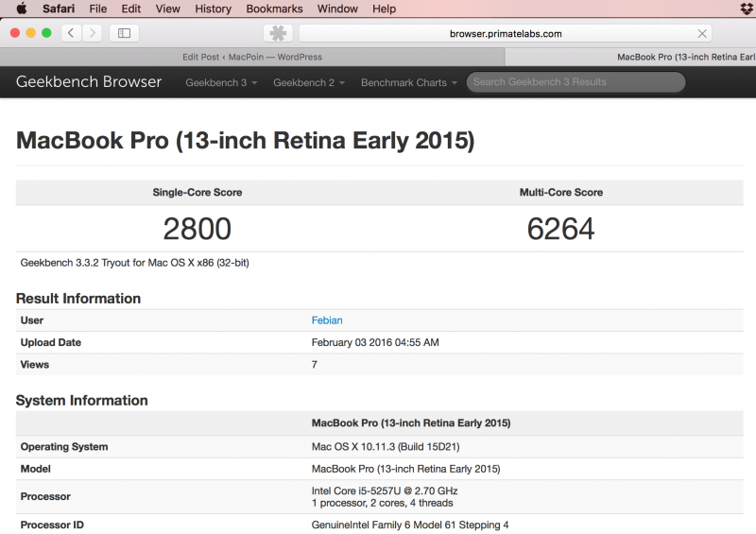Viewport: 756px width, 534px height.
Task: Click the browser.primatelabs.com address bar
Action: pos(506,33)
